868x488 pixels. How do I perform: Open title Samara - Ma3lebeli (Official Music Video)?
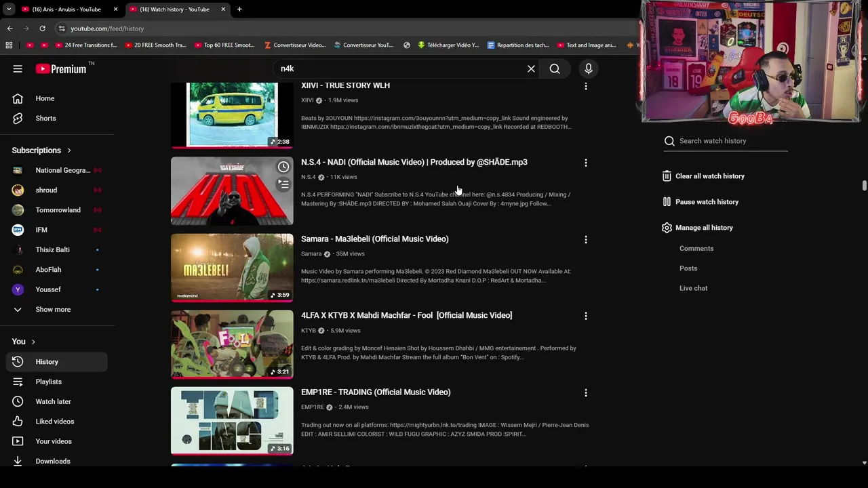click(x=375, y=239)
